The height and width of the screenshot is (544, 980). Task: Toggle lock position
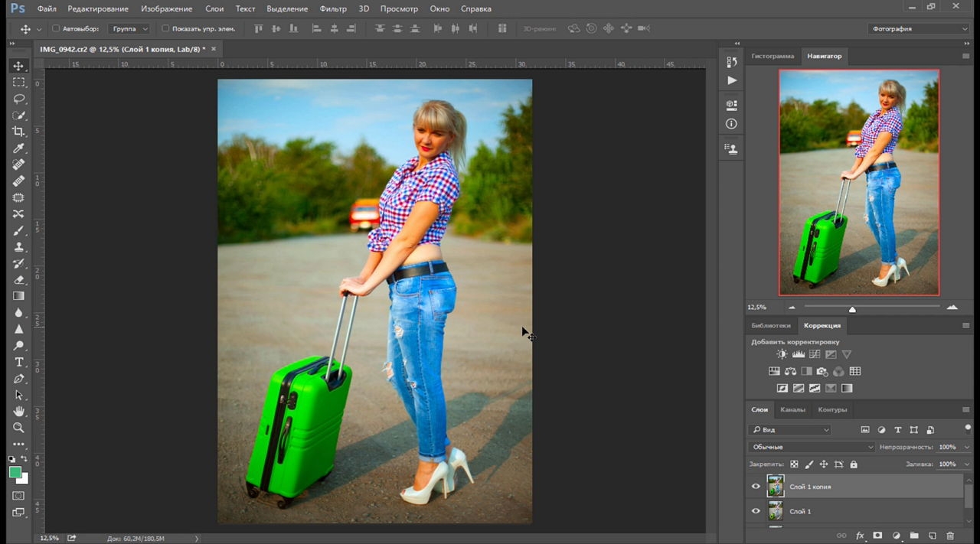(824, 464)
